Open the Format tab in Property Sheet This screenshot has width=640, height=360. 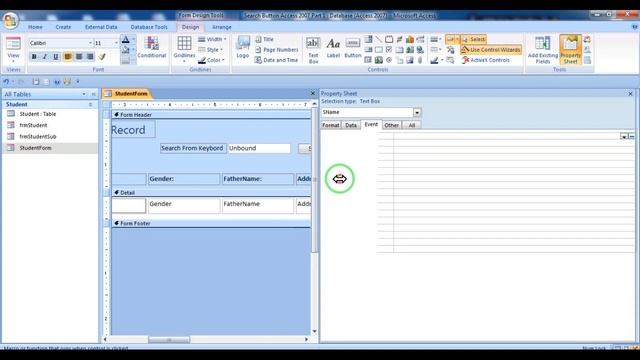coord(331,125)
